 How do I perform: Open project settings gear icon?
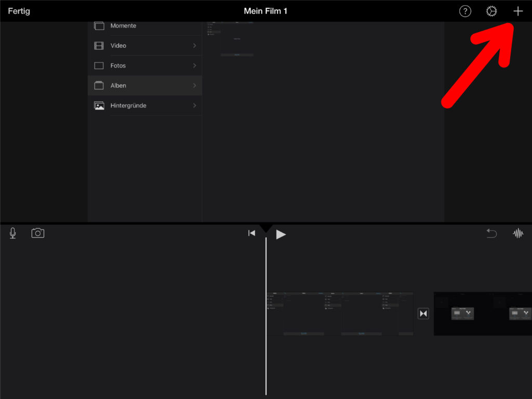pyautogui.click(x=491, y=11)
